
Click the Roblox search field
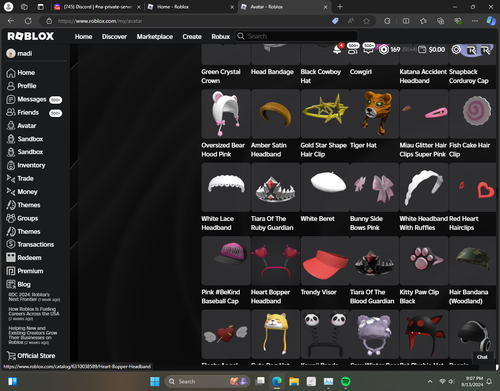[297, 36]
